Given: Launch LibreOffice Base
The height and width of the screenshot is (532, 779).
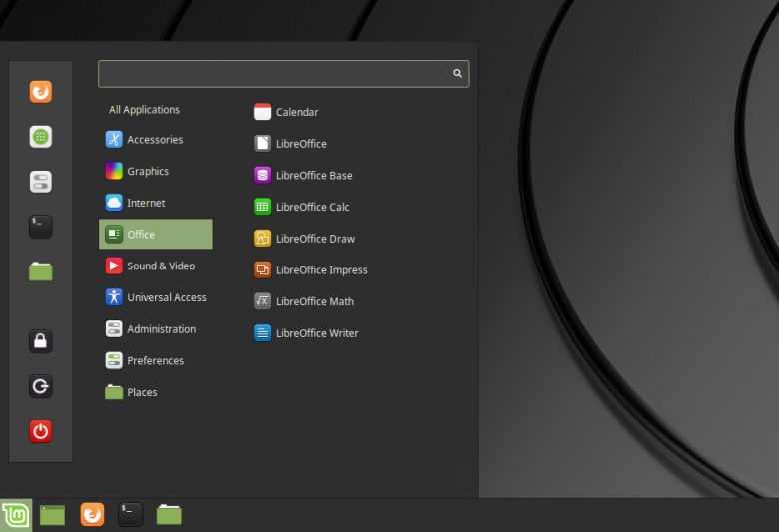Looking at the screenshot, I should coord(303,176).
